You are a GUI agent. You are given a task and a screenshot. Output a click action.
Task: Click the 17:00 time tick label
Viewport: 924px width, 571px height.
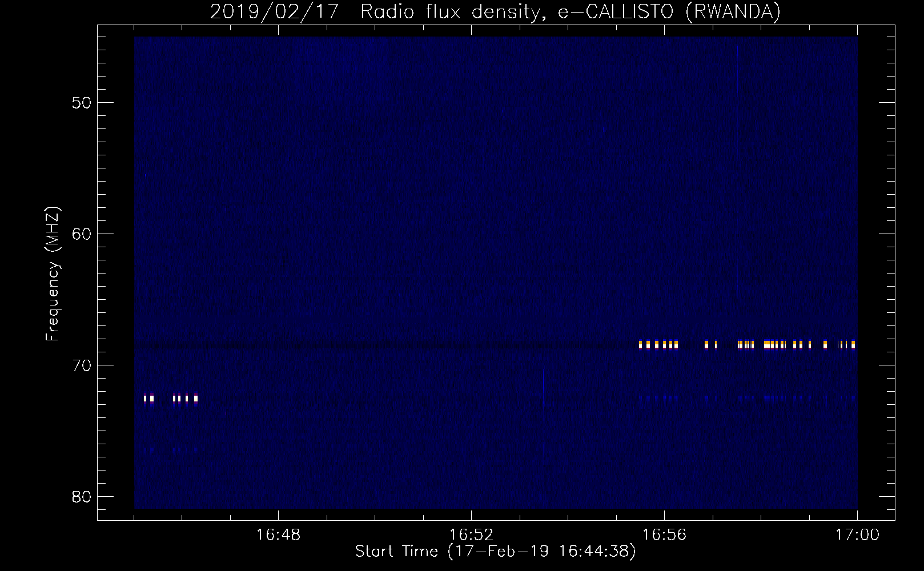tap(857, 535)
